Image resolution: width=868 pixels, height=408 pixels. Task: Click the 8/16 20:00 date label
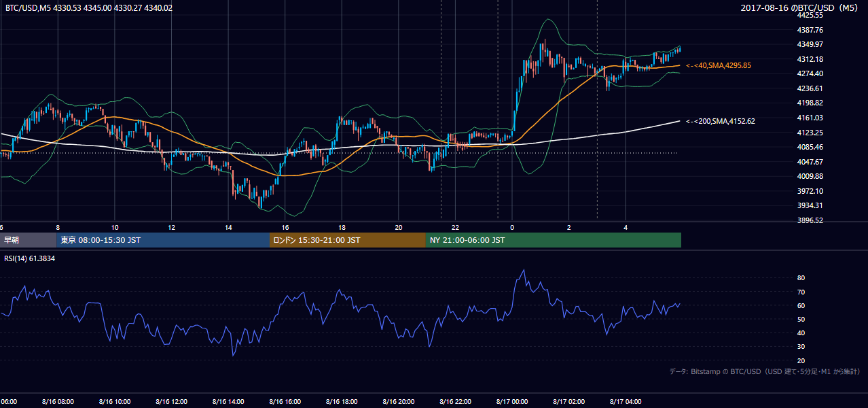(399, 402)
